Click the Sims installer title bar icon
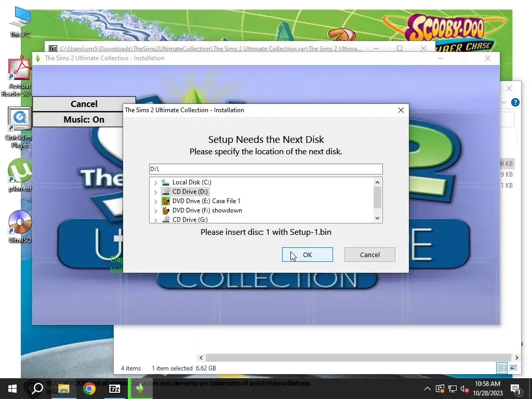 tap(38, 58)
